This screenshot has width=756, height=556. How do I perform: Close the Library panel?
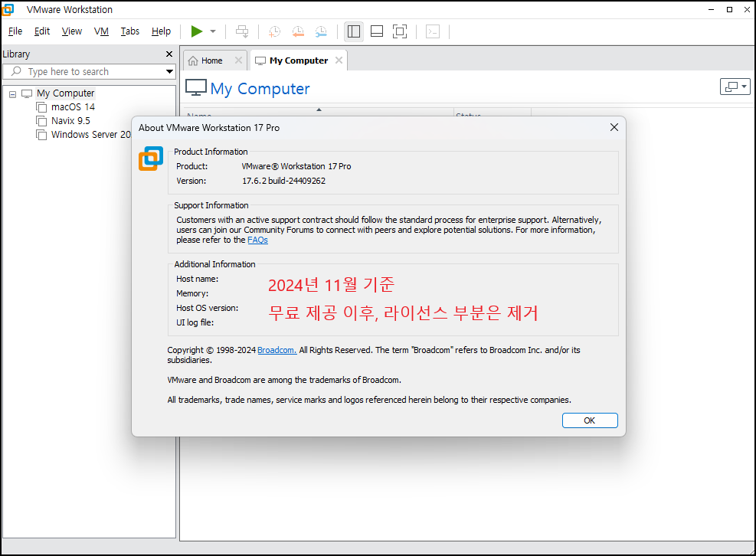[169, 54]
